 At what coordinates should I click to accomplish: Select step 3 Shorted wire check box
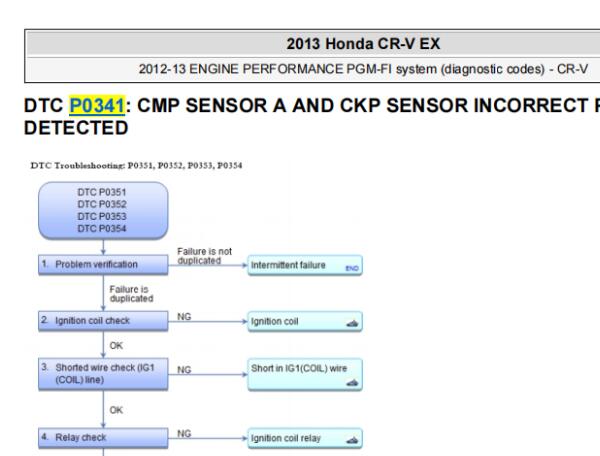point(103,374)
